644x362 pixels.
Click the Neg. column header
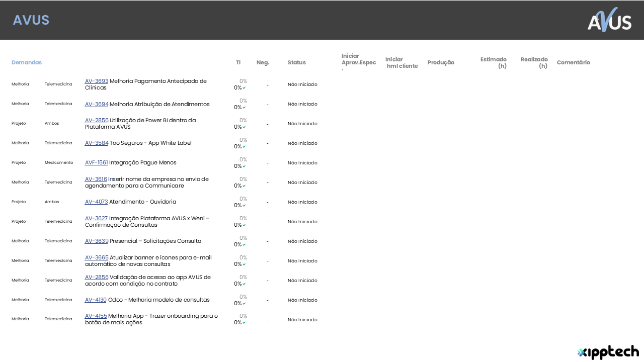(263, 62)
